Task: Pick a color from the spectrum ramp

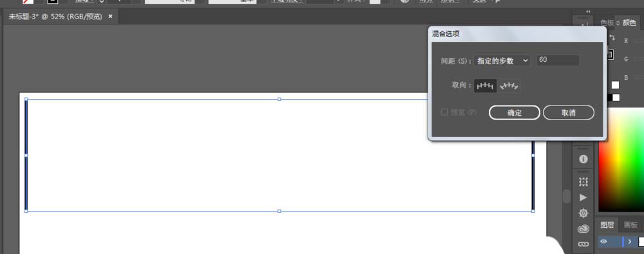Action: [621, 160]
